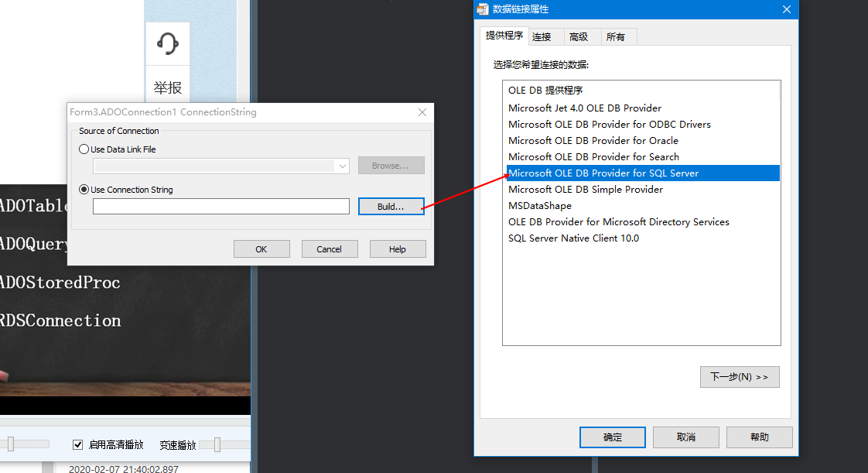Select the Use Data Link File radio button
The height and width of the screenshot is (473, 868).
click(x=84, y=149)
